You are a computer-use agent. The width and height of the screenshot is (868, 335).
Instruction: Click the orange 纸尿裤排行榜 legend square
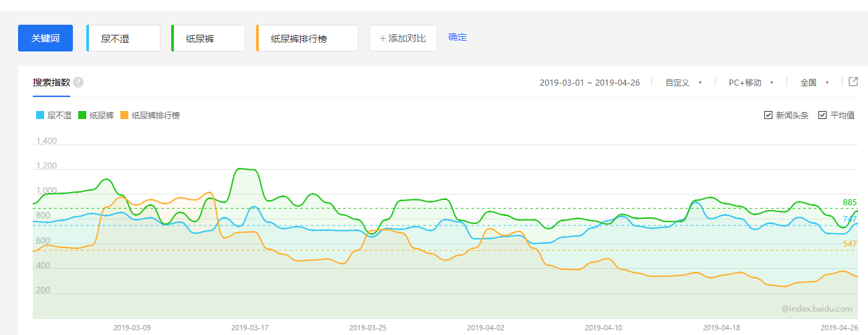pos(124,115)
